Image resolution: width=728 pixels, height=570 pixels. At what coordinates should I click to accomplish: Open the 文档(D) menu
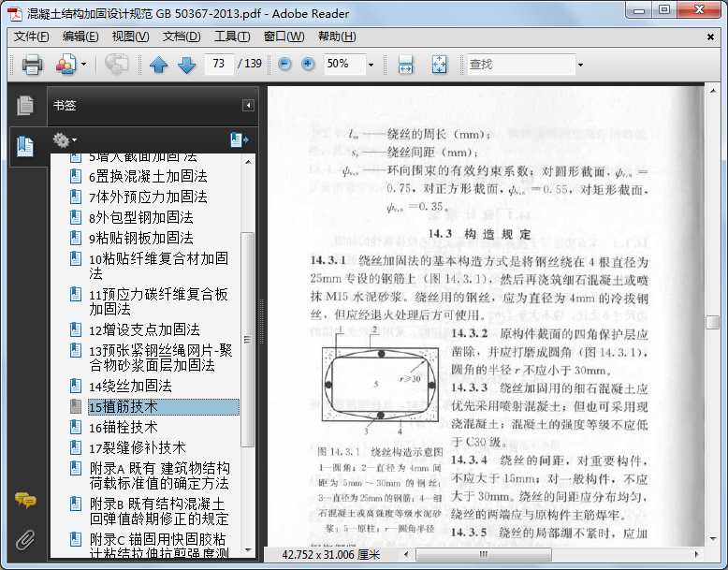182,37
